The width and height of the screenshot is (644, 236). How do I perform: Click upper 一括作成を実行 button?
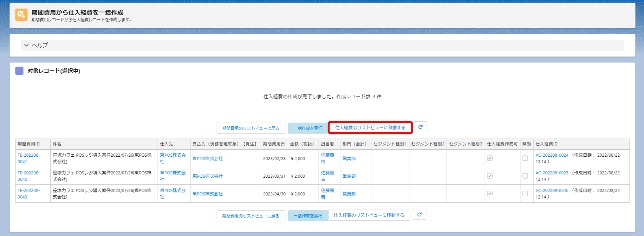[308, 128]
